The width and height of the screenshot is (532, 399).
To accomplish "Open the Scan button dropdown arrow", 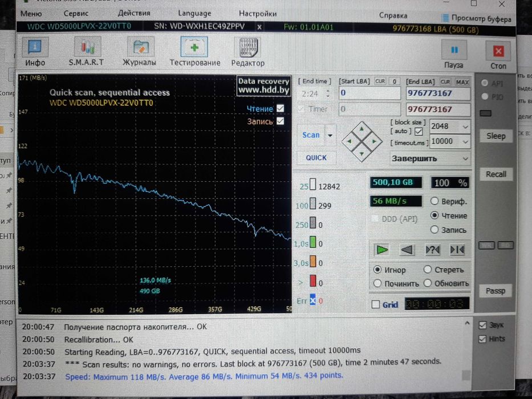I will [330, 135].
